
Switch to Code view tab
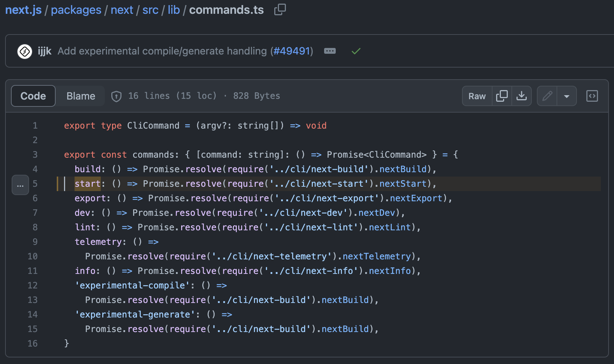(x=33, y=96)
